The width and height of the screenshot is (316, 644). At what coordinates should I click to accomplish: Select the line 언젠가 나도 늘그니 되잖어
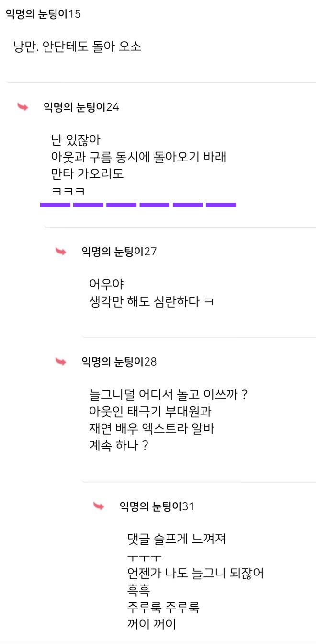coord(195,573)
